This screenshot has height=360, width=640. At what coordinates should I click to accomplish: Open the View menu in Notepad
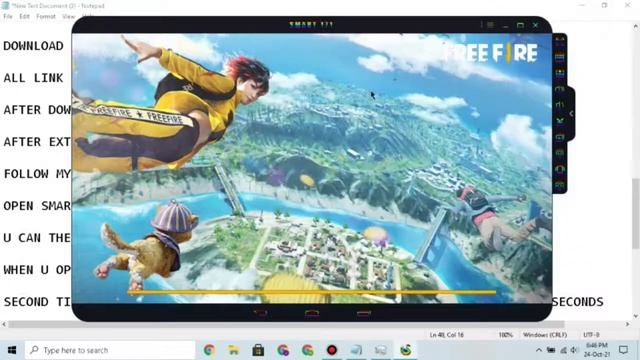tap(69, 16)
